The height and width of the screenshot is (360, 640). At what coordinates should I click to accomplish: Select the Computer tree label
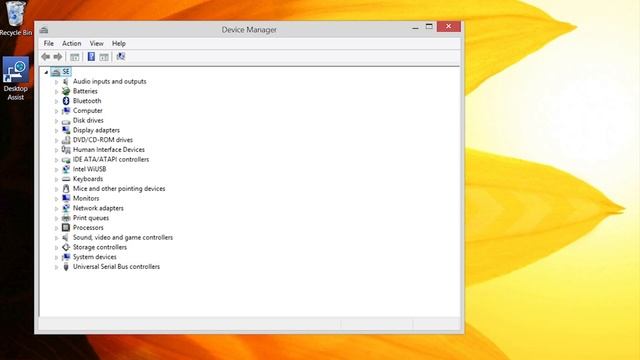coord(88,111)
